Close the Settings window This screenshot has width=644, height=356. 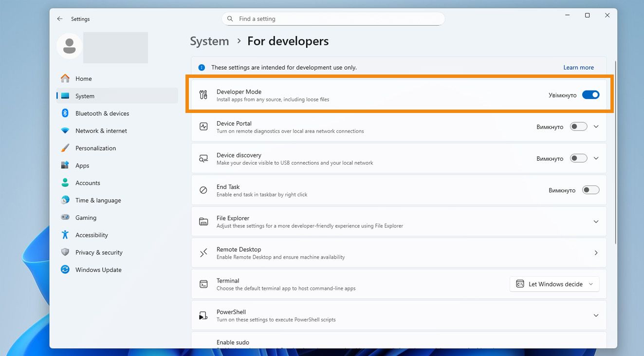coord(607,16)
